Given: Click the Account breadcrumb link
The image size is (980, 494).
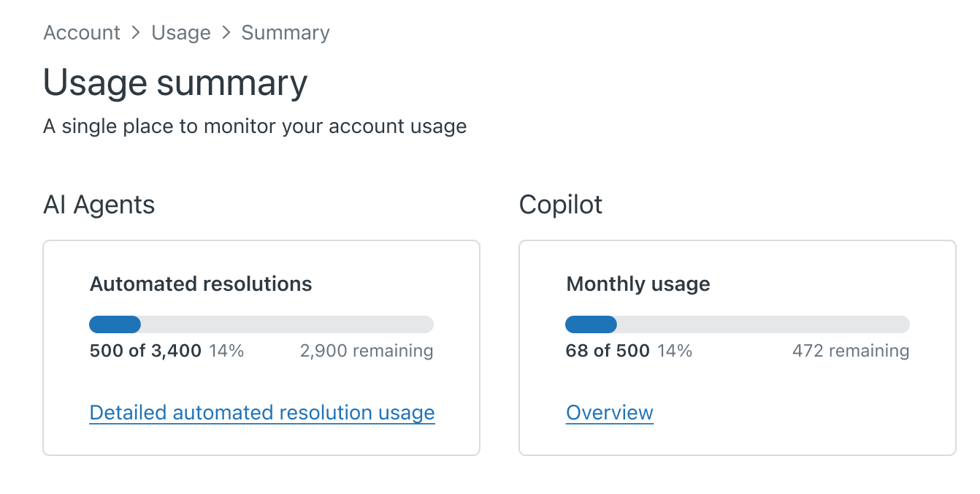Looking at the screenshot, I should pyautogui.click(x=82, y=33).
